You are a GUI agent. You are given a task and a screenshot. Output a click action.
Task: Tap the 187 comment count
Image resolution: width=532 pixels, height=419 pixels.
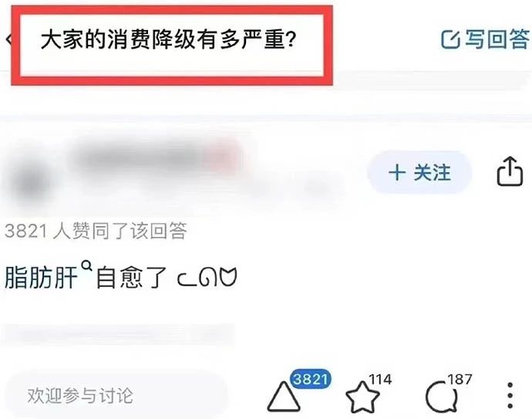[x=460, y=380]
